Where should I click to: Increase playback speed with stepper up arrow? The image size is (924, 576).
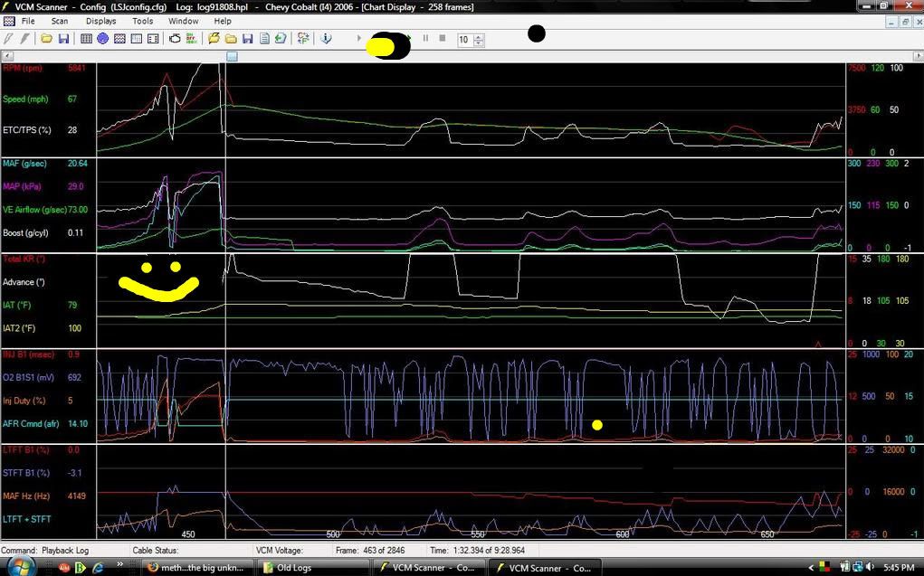(x=479, y=36)
